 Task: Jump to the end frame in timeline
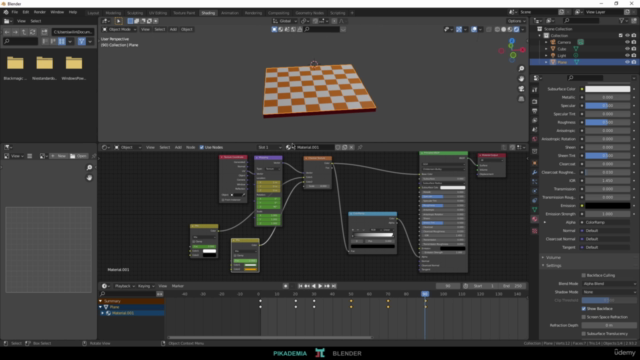click(334, 286)
